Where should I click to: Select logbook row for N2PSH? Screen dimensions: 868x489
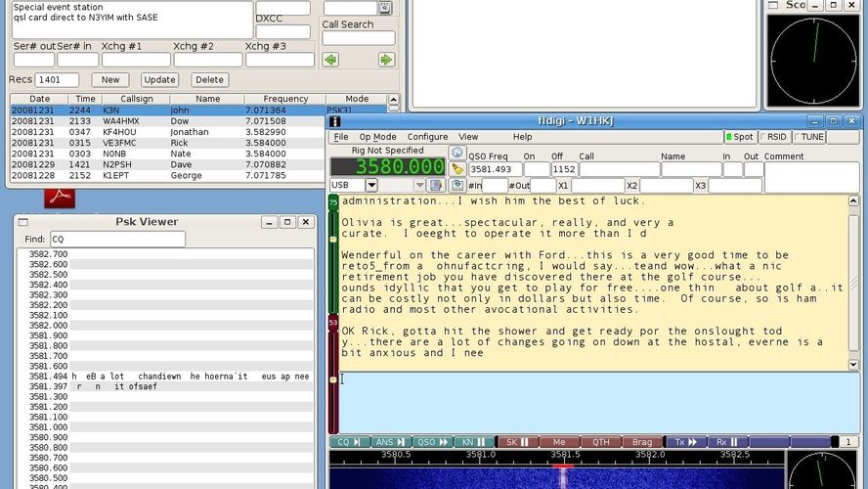click(x=168, y=164)
